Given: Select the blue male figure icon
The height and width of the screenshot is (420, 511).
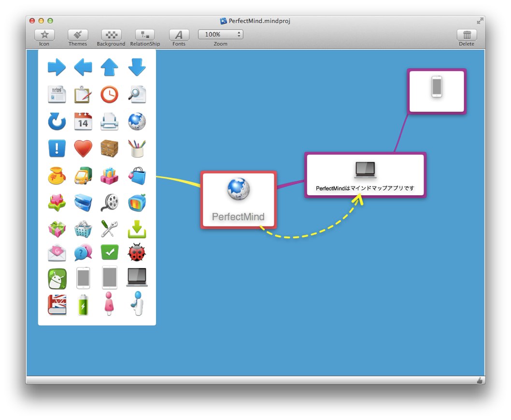Looking at the screenshot, I should click(x=138, y=303).
